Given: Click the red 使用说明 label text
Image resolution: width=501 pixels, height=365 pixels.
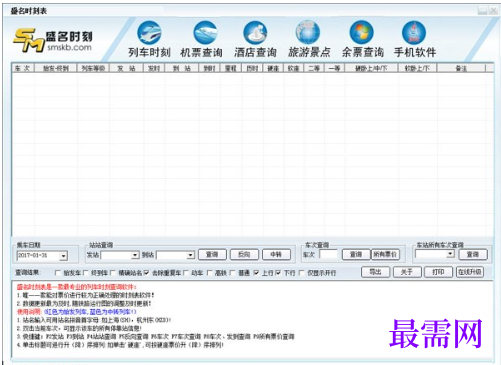Looking at the screenshot, I should point(29,312).
